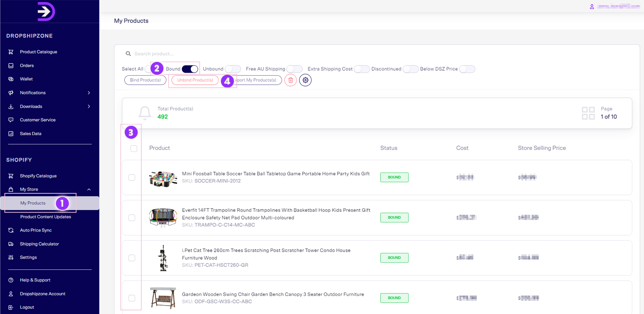Click the Dropshipzone arrow logo
This screenshot has width=644, height=314.
pyautogui.click(x=46, y=11)
